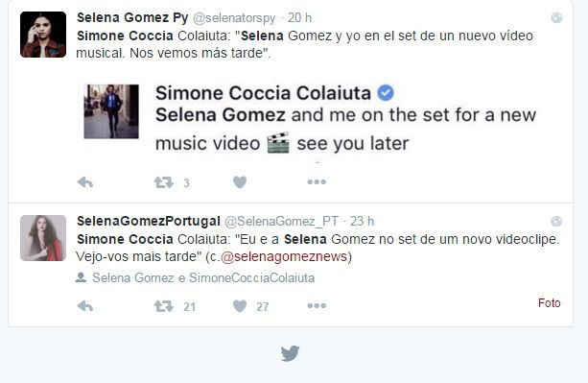Retweet the SelenaGomezPortugal tweet with 21 retweets
588x383 pixels.
point(164,306)
